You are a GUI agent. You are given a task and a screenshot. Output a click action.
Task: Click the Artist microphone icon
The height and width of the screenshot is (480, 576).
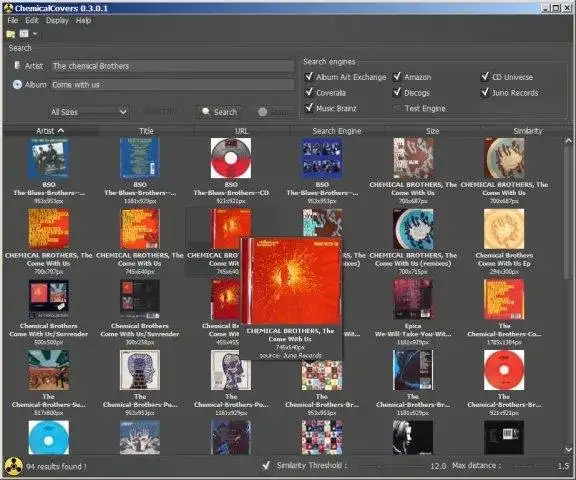click(17, 65)
